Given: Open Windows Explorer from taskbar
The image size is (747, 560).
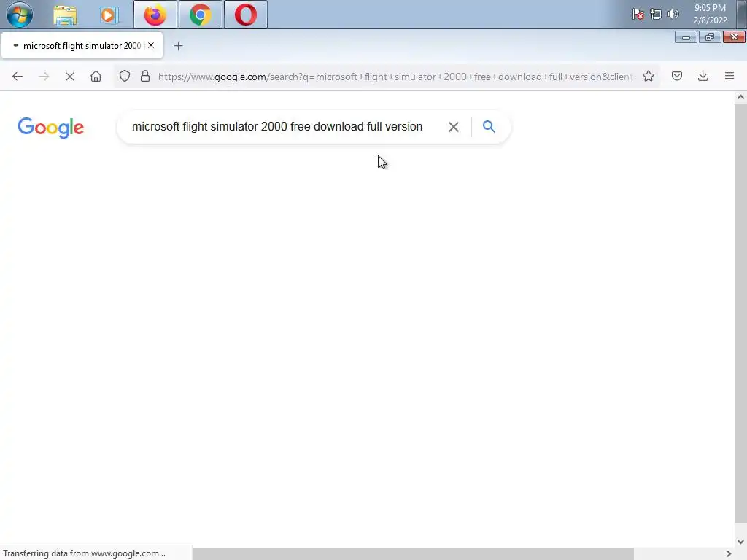Looking at the screenshot, I should (65, 15).
